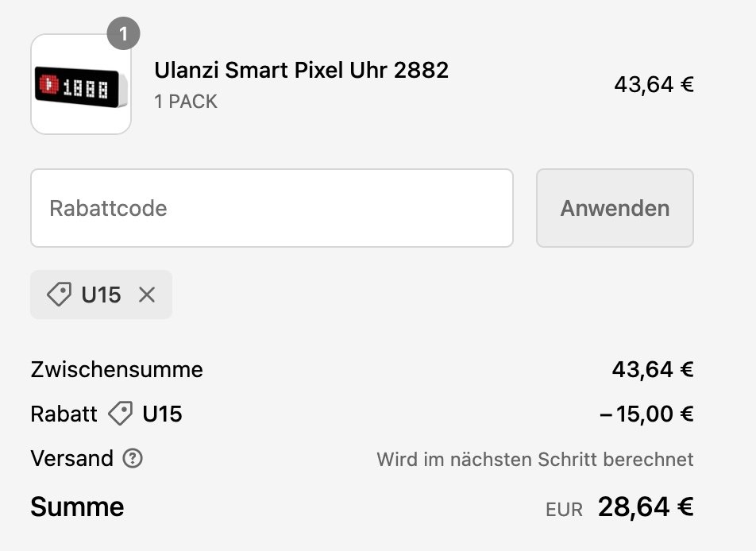Click the U15 code in the Rabatt row

(x=162, y=414)
